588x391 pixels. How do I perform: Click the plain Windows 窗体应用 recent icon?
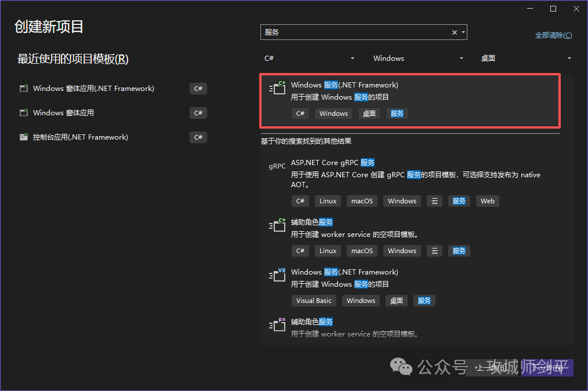coord(24,113)
